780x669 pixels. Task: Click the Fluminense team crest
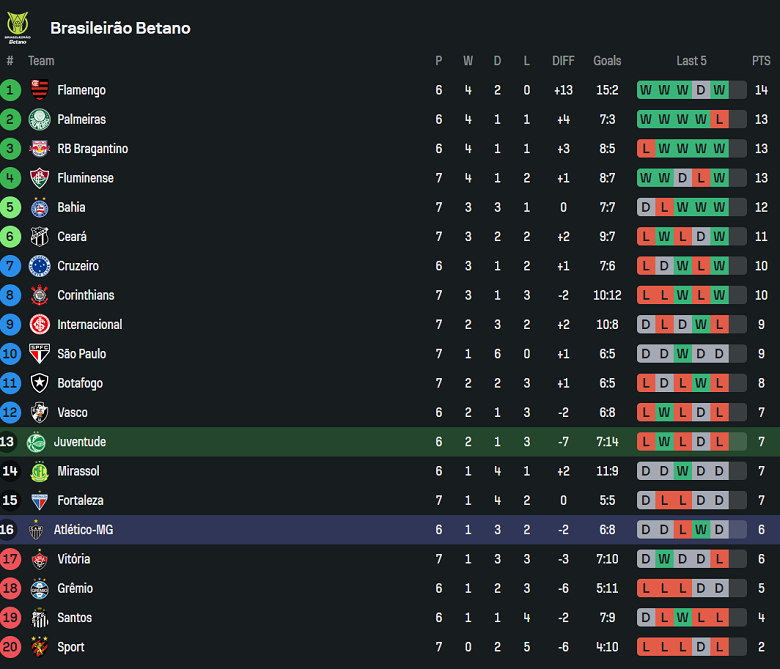coord(40,178)
